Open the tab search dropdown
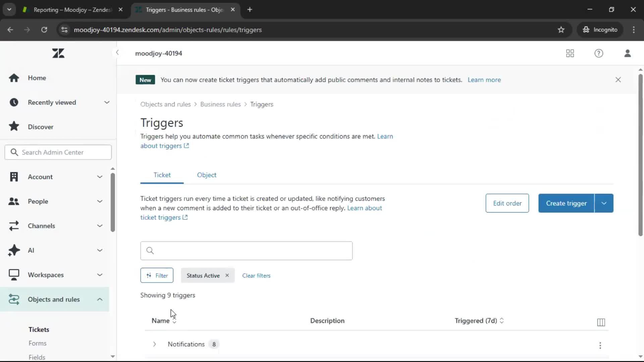The width and height of the screenshot is (644, 362). tap(9, 10)
